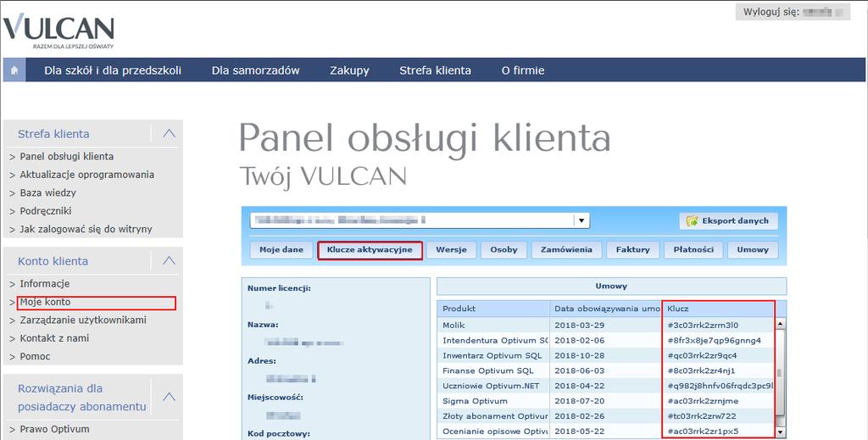
Task: Open the Podręczniki link
Action: tap(46, 211)
